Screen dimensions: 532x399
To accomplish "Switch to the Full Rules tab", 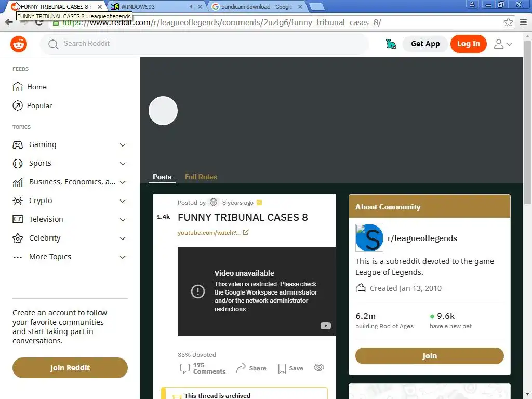I will 201,177.
